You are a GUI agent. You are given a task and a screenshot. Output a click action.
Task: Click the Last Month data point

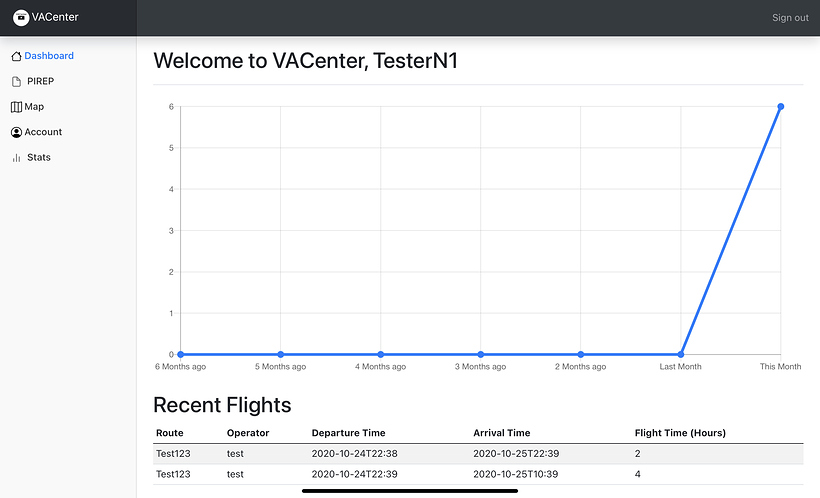click(x=681, y=354)
